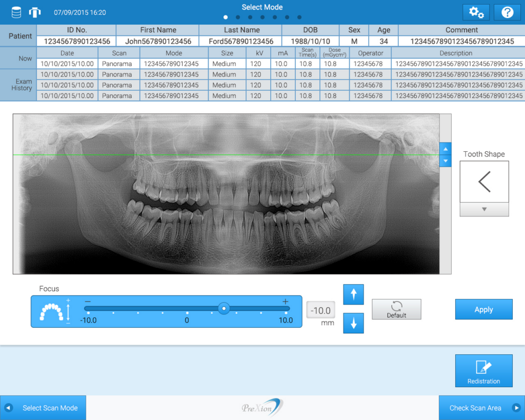Click the database icon in top-left corner
Screen dimensions: 525x420
click(16, 12)
